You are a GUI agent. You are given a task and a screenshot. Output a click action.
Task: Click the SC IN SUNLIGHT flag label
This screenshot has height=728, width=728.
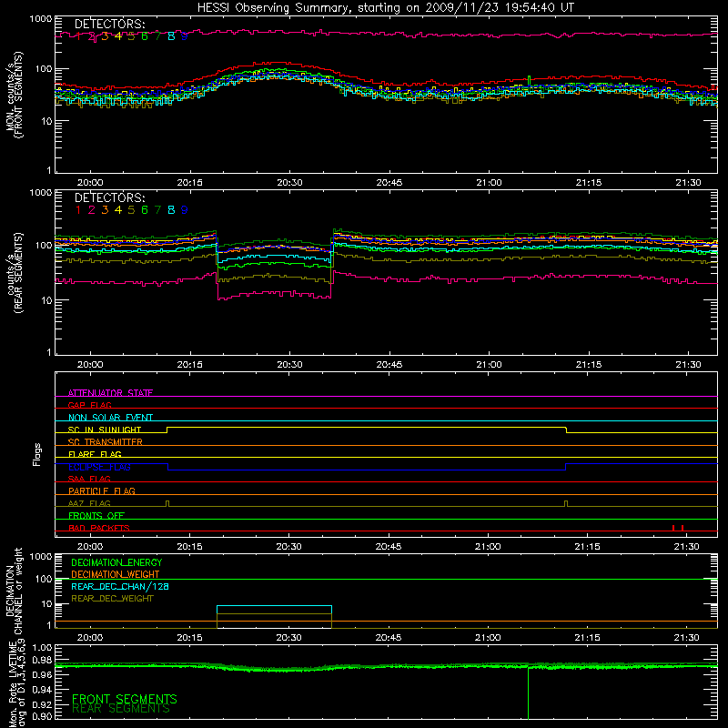[x=105, y=430]
